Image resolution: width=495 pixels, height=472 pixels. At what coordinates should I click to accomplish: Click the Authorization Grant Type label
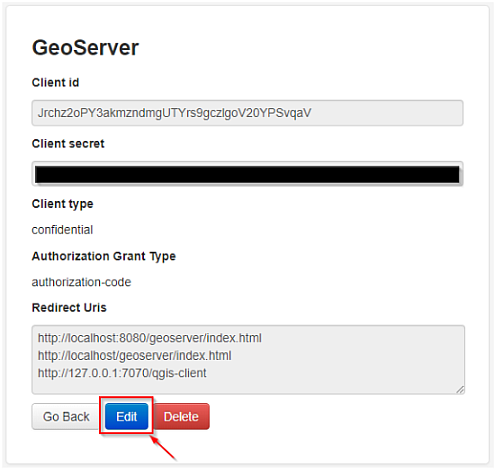tap(104, 256)
